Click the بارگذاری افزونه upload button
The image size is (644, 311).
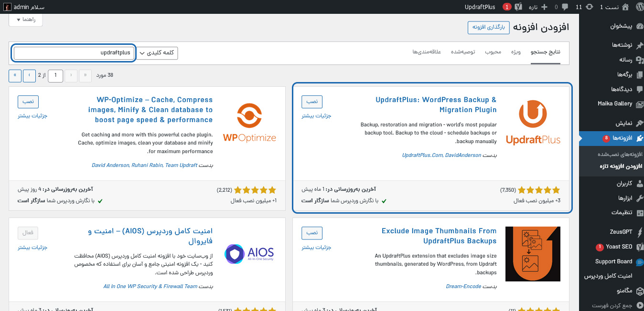point(489,27)
